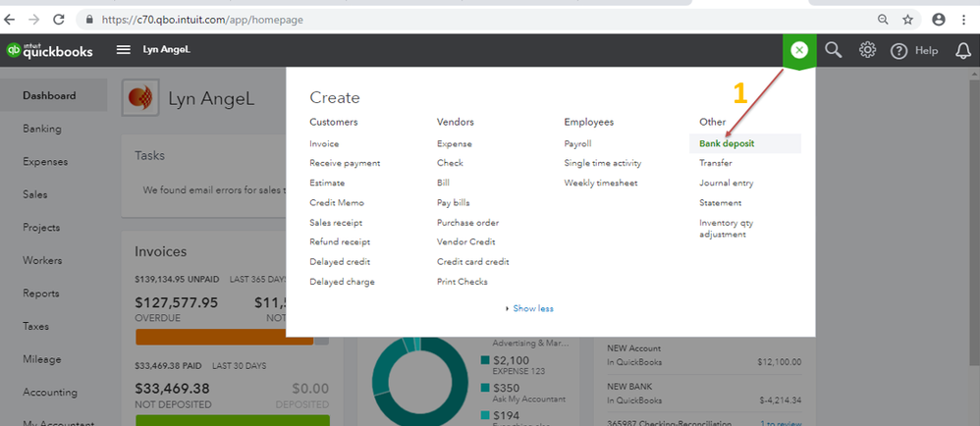
Task: Choose Journal entry
Action: [727, 183]
